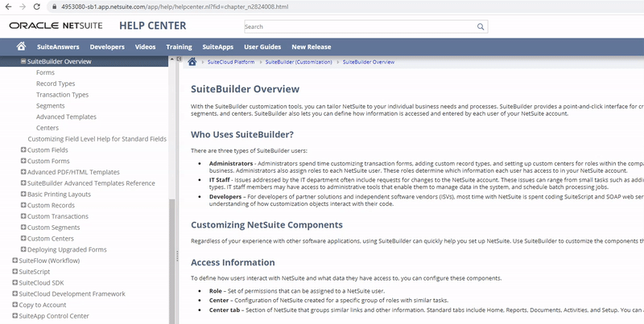This screenshot has width=644, height=324.
Task: Open the User Guides menu item
Action: [262, 47]
